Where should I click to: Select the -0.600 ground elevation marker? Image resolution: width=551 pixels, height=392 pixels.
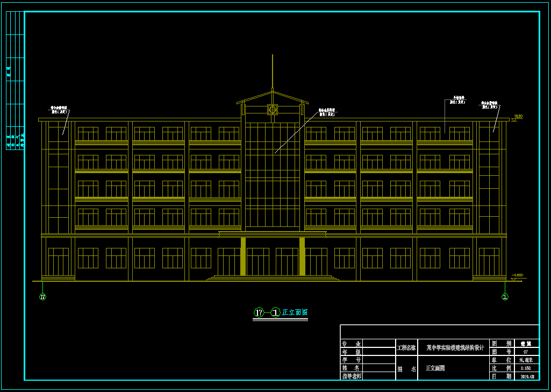tap(517, 276)
